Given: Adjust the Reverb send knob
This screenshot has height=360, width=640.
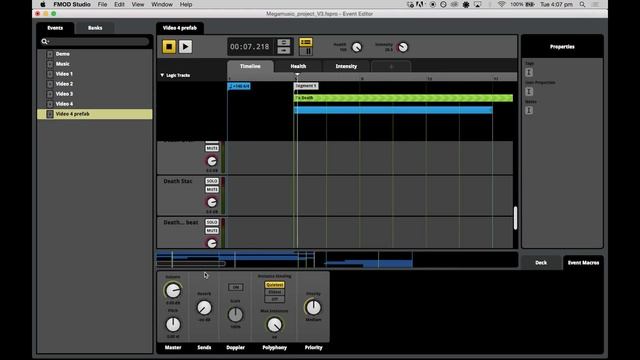Looking at the screenshot, I should pos(204,307).
